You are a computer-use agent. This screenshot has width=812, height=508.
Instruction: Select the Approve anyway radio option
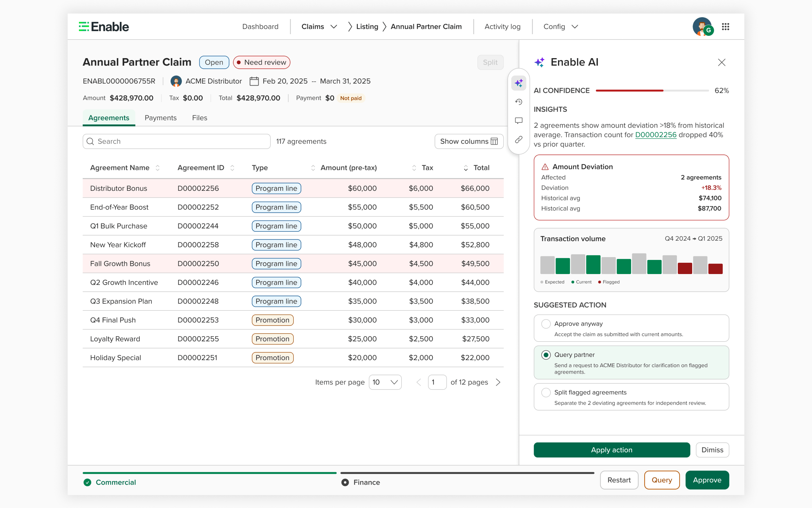(x=546, y=324)
